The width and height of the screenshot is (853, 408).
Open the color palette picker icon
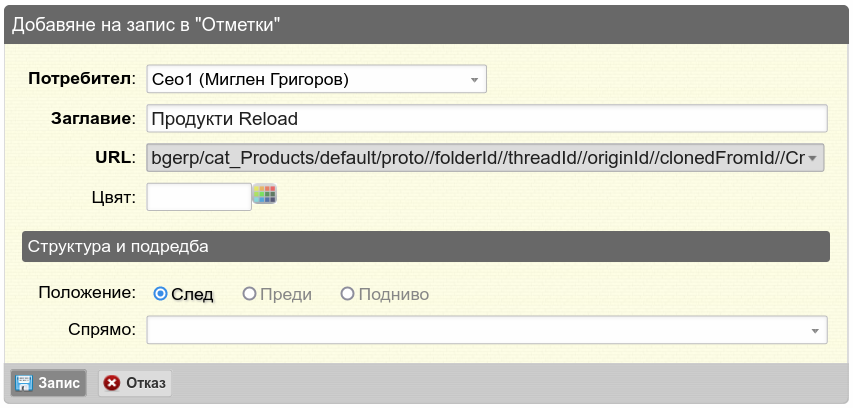265,194
